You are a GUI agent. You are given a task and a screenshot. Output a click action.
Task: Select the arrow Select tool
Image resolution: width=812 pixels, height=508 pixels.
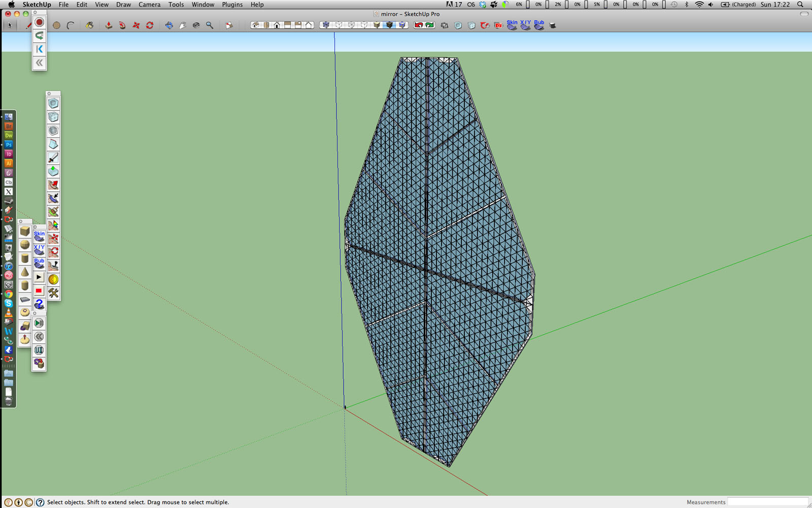[x=10, y=25]
